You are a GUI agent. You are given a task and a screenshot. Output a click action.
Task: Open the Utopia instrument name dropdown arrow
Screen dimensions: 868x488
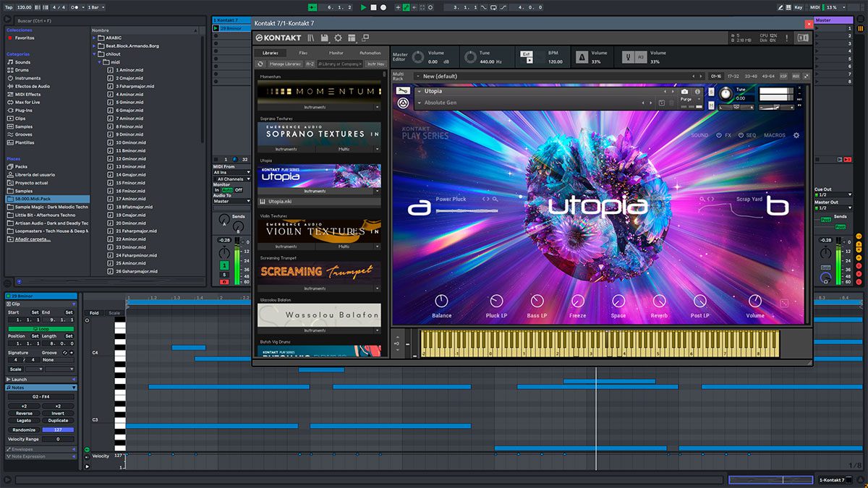click(x=419, y=92)
